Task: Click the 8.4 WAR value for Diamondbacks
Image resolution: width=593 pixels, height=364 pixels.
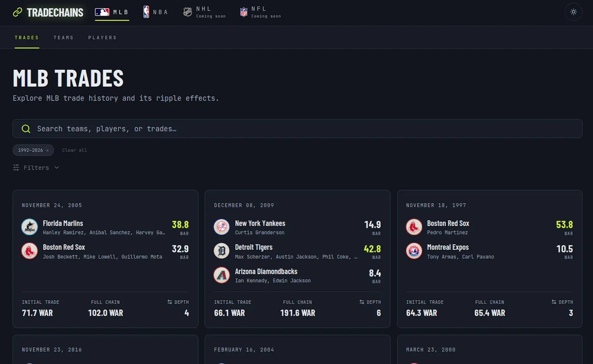Action: point(375,273)
